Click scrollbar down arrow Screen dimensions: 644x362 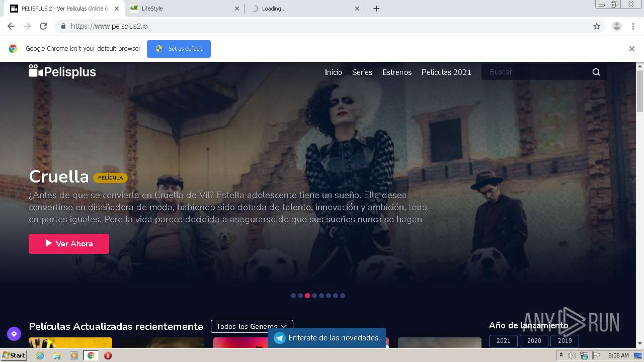[x=640, y=344]
